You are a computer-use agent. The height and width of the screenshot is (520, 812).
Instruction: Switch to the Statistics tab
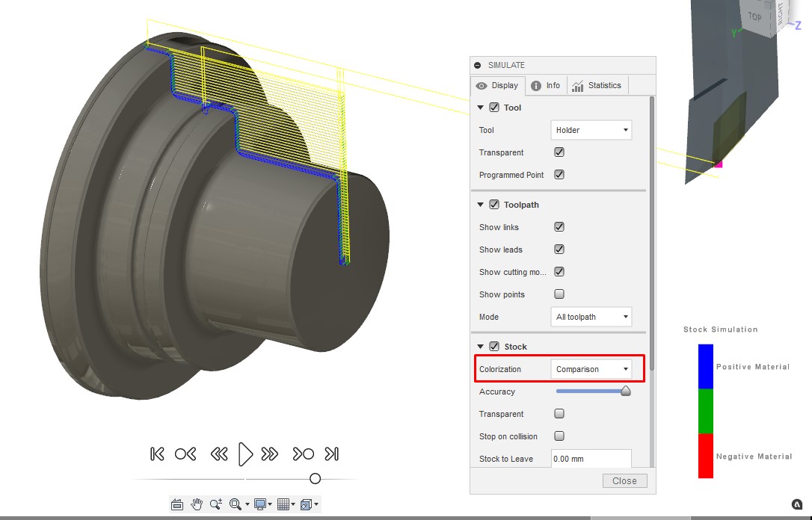click(x=597, y=84)
